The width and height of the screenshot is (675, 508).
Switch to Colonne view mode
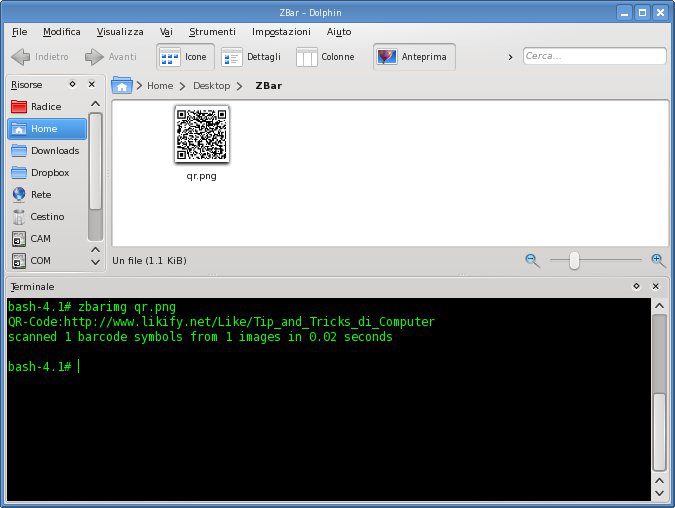pyautogui.click(x=325, y=57)
